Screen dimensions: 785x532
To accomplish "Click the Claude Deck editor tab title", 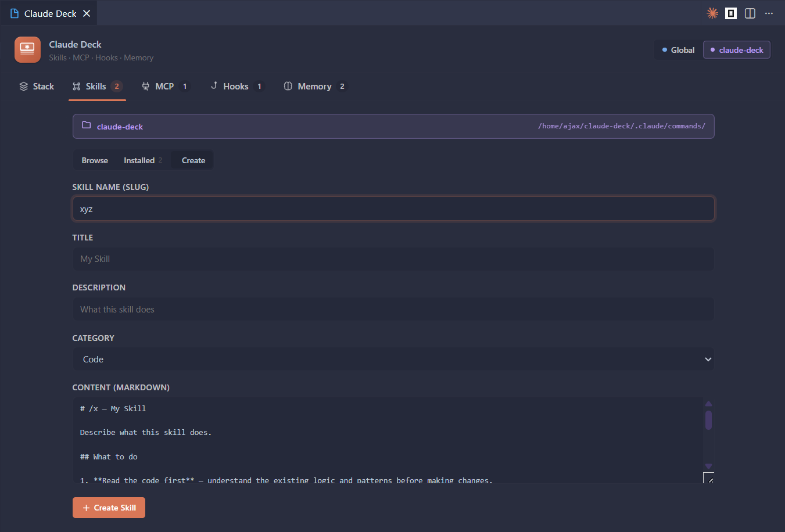I will [51, 13].
